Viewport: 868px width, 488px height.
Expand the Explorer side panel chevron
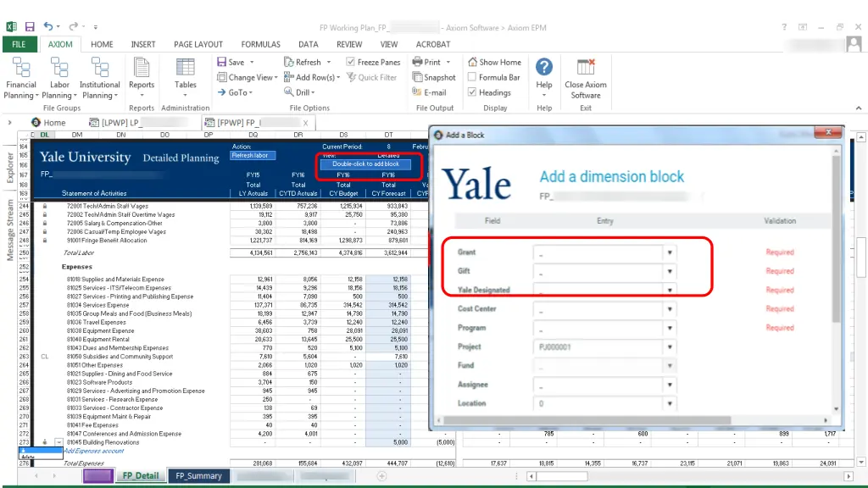tap(9, 122)
